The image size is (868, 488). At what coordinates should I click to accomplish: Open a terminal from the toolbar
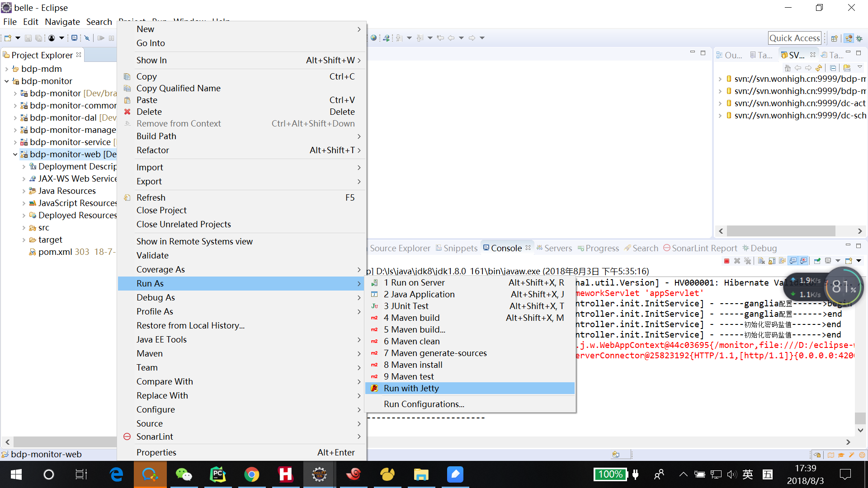click(74, 38)
